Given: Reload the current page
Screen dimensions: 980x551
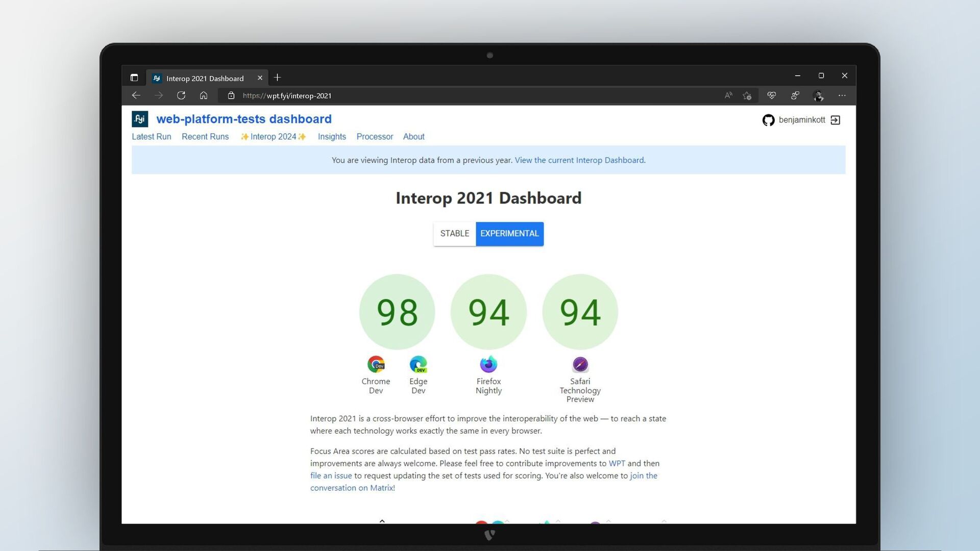Looking at the screenshot, I should pyautogui.click(x=181, y=95).
